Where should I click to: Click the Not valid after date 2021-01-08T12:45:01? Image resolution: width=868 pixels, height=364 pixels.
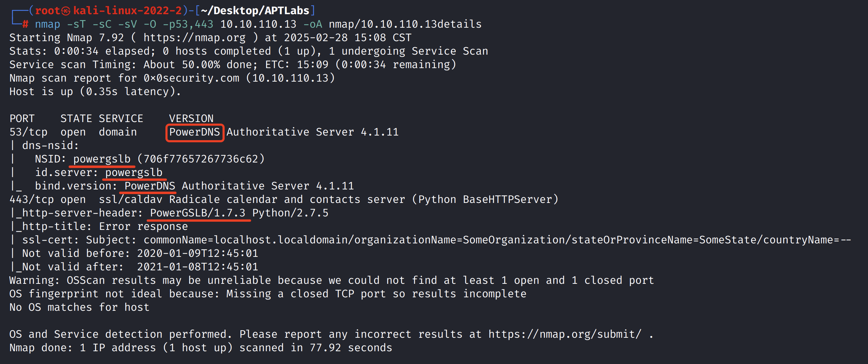pos(198,267)
